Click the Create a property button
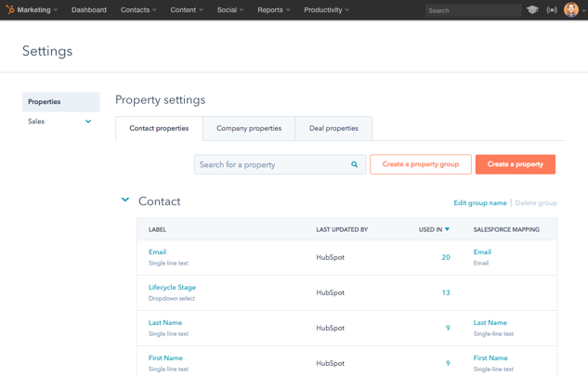The image size is (588, 376). [x=515, y=164]
